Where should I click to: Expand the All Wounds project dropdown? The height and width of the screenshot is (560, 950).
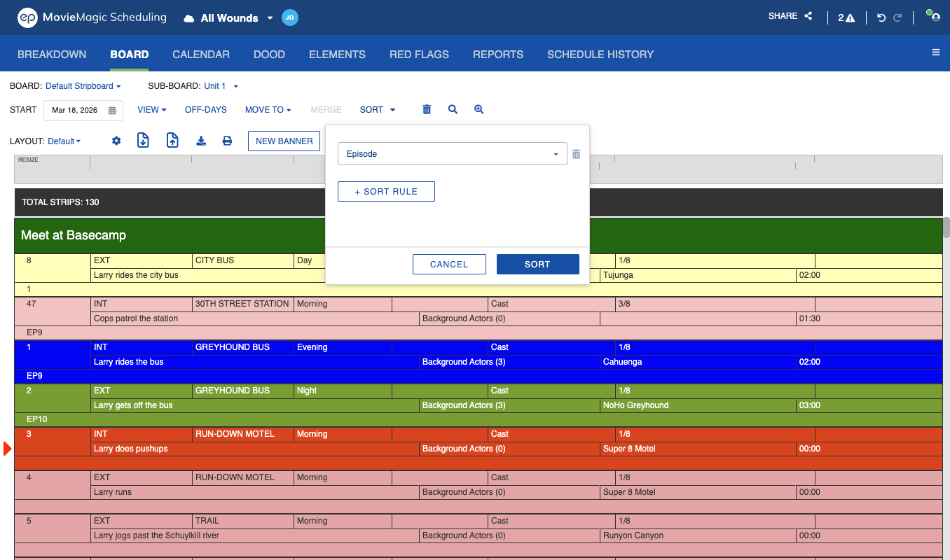[x=270, y=18]
